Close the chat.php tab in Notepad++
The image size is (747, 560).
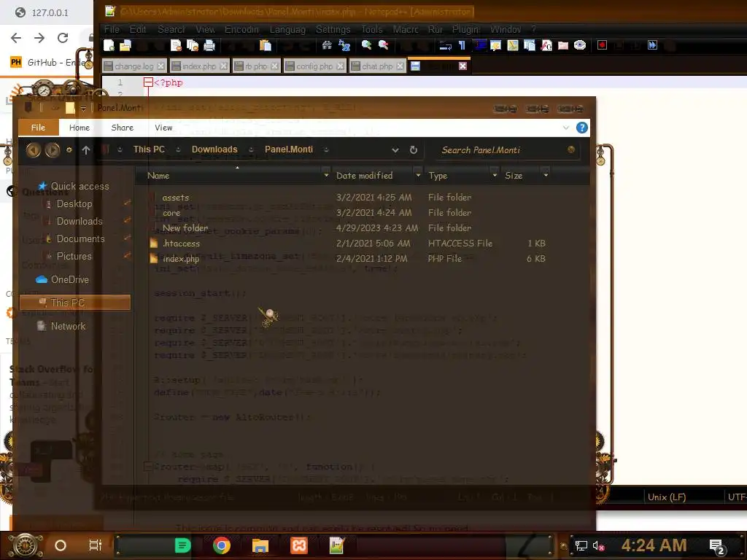pyautogui.click(x=400, y=66)
